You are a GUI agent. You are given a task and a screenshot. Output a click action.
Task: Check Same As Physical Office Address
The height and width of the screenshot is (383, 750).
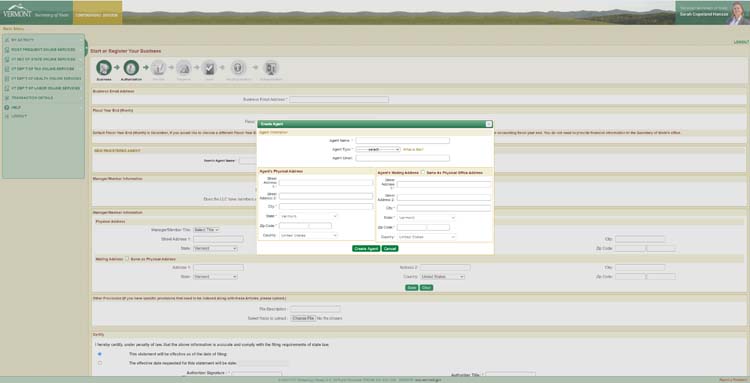point(422,173)
